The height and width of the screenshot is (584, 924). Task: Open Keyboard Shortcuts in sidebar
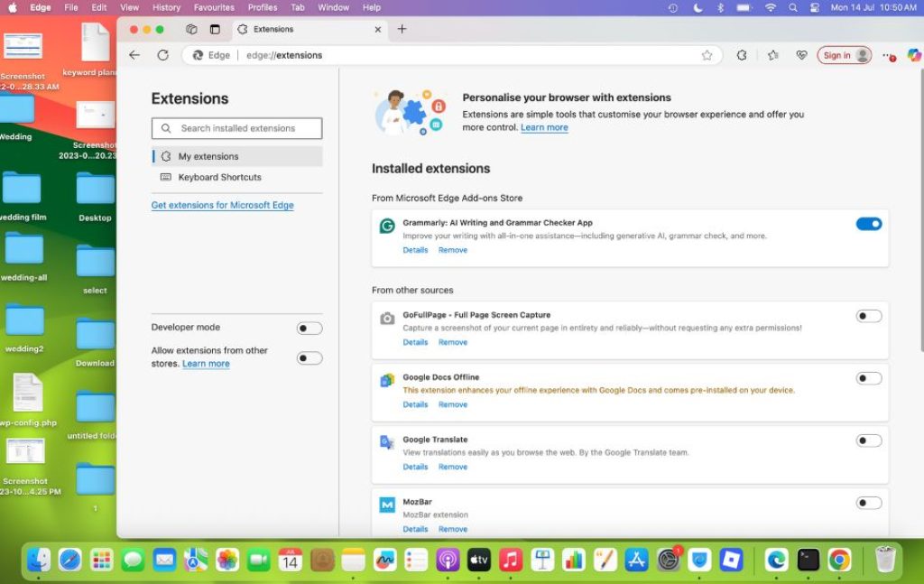click(237, 178)
